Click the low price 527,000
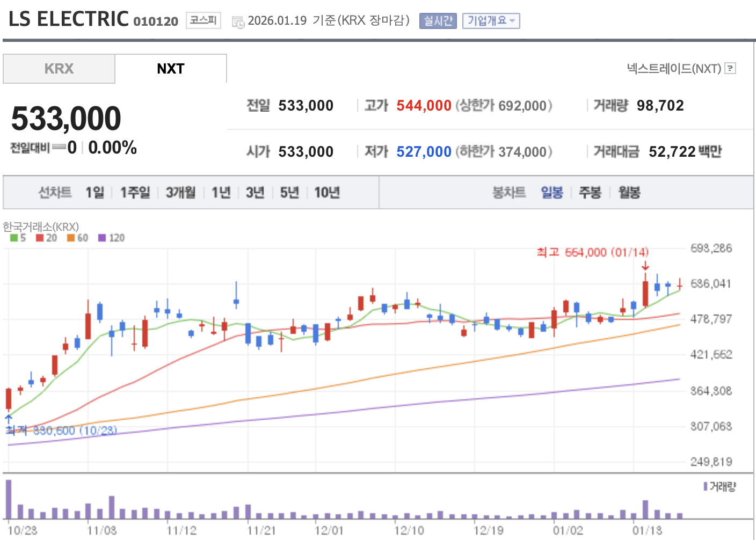 pos(424,152)
